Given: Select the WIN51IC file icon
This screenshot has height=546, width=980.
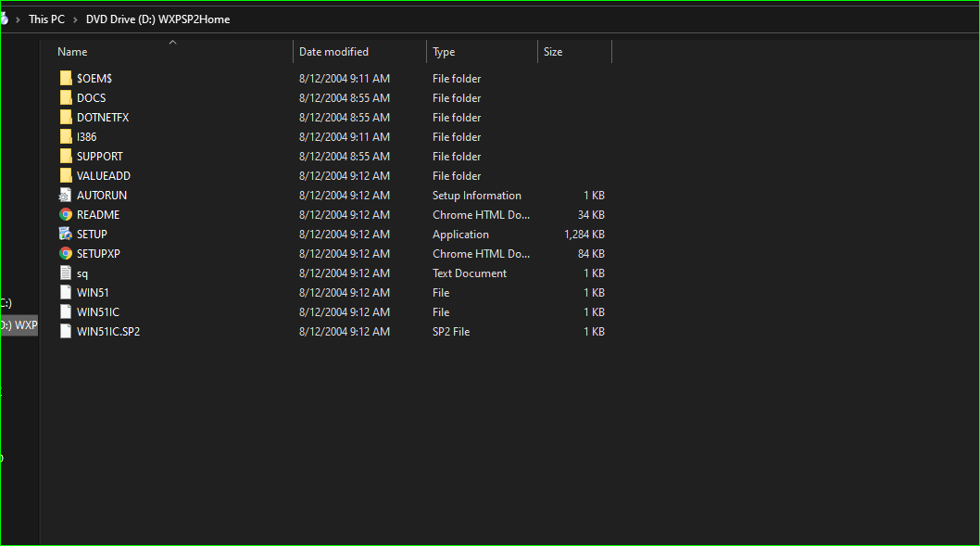Looking at the screenshot, I should click(x=66, y=311).
